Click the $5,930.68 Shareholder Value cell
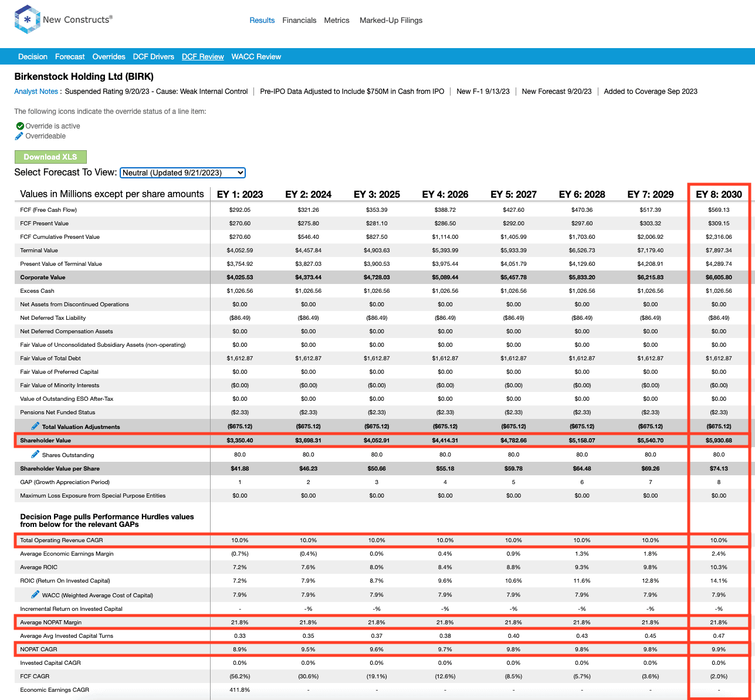Viewport: 755px width, 700px height. click(x=719, y=440)
